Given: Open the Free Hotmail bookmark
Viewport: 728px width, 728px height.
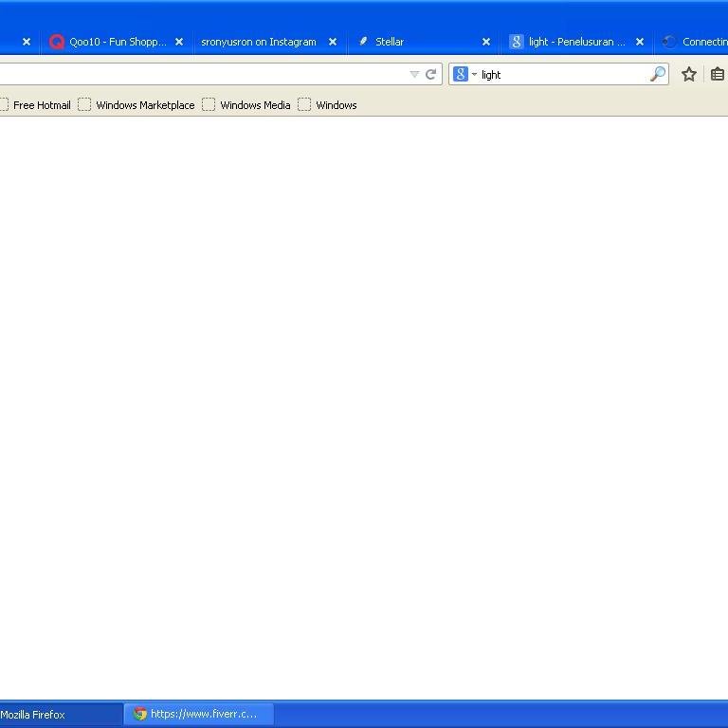Looking at the screenshot, I should point(36,105).
